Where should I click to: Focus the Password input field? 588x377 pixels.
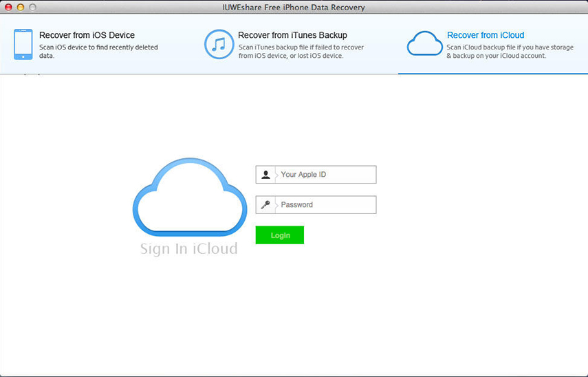click(x=316, y=205)
